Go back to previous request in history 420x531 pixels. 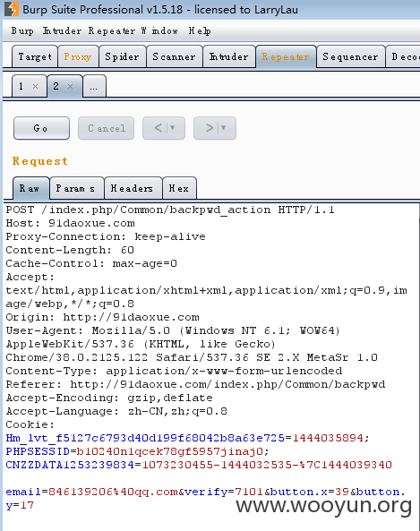pos(159,128)
